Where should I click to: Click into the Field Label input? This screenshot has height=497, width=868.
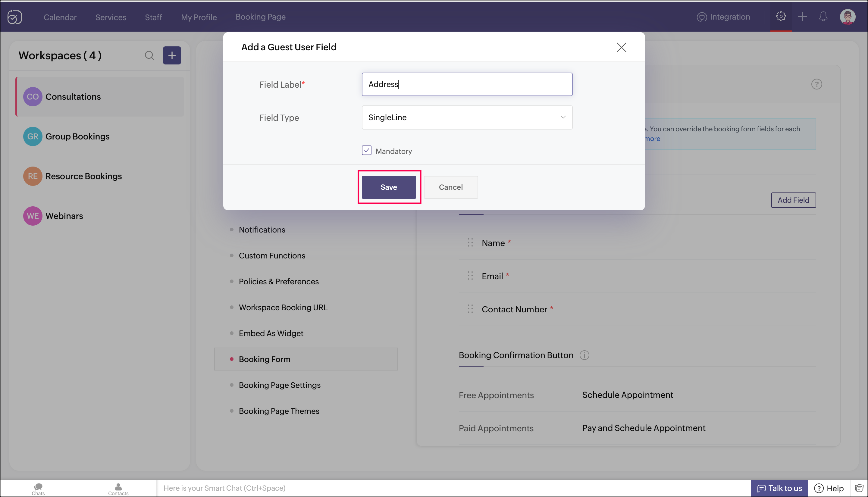pos(467,84)
